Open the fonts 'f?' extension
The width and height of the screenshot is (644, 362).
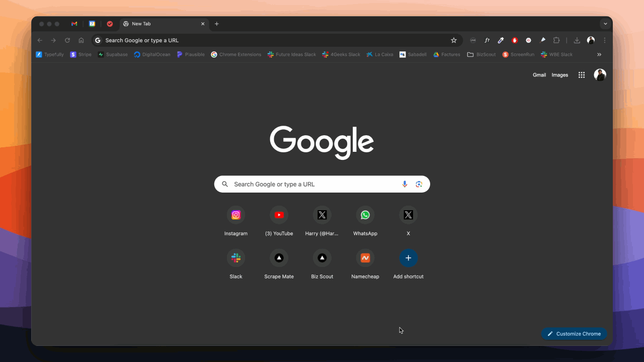pyautogui.click(x=487, y=40)
